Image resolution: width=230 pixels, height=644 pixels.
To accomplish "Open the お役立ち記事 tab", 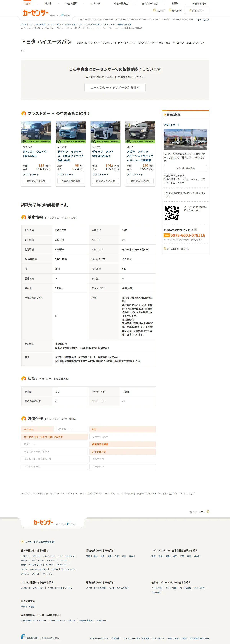I will click(199, 3).
